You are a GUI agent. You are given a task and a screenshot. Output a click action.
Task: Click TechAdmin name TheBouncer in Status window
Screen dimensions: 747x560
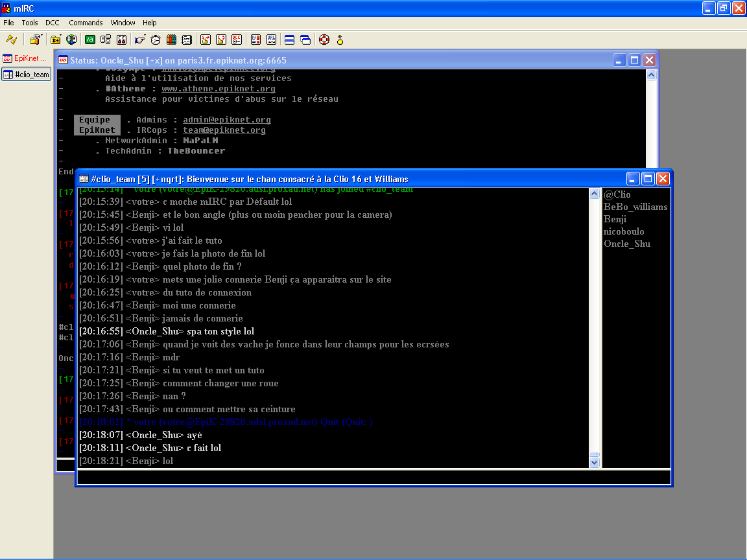[x=196, y=151]
